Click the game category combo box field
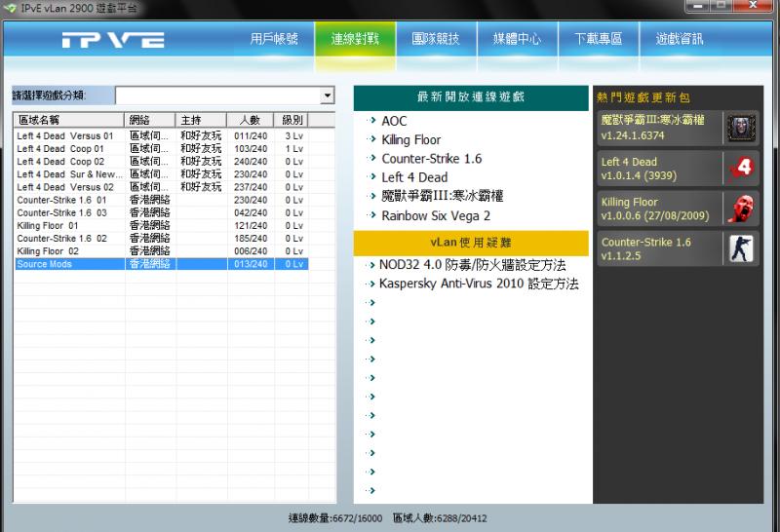This screenshot has height=532, width=780. coord(217,95)
